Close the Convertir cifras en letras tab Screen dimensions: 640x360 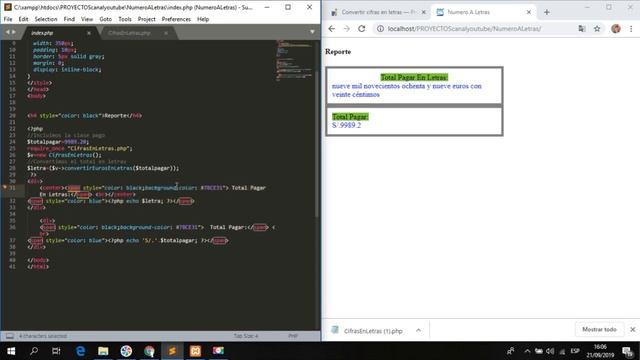tap(424, 12)
